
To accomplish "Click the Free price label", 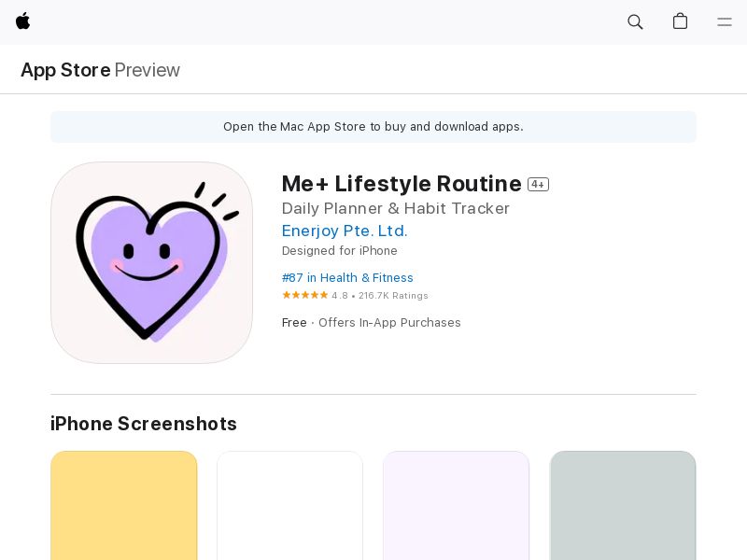I will click(x=294, y=322).
